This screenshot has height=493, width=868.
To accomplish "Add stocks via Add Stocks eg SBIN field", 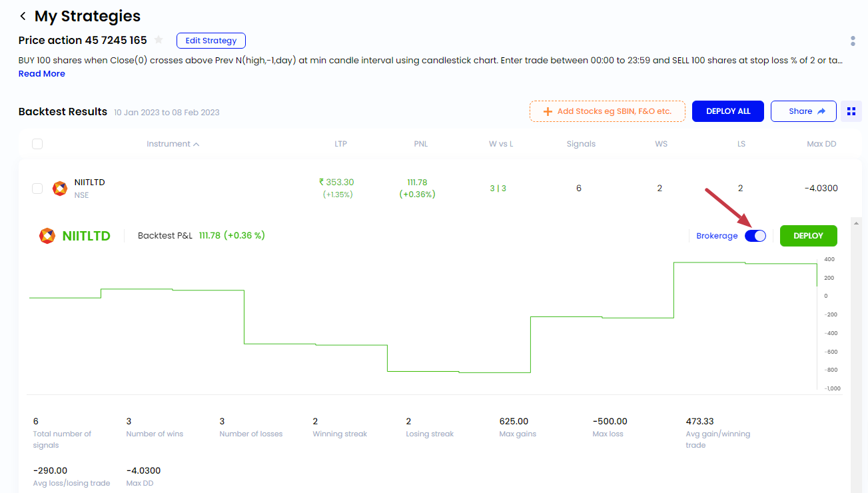I will tap(608, 111).
